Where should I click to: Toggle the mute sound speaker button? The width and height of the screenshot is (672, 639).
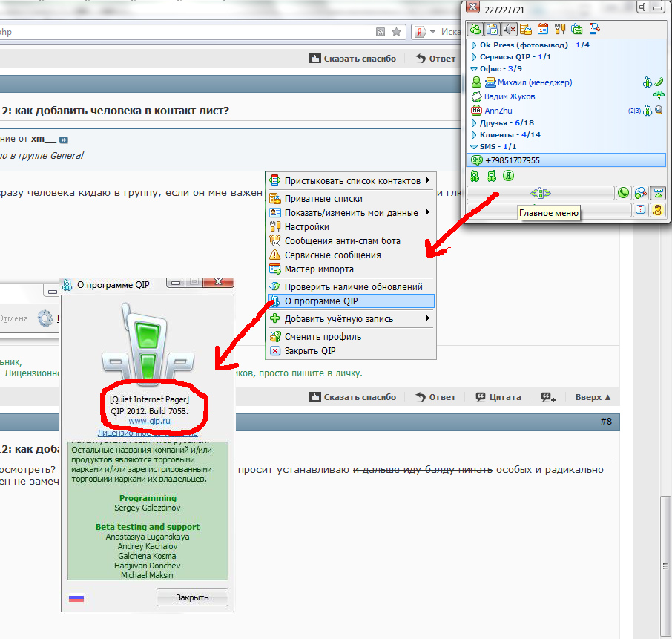[509, 29]
